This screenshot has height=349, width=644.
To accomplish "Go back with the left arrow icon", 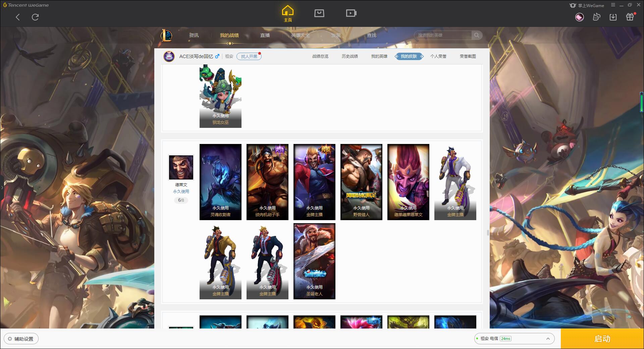I will pos(18,17).
